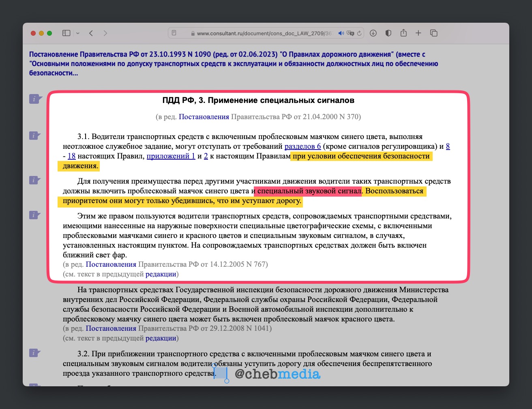Show the tab overview icon
This screenshot has height=409, width=532.
[x=433, y=33]
